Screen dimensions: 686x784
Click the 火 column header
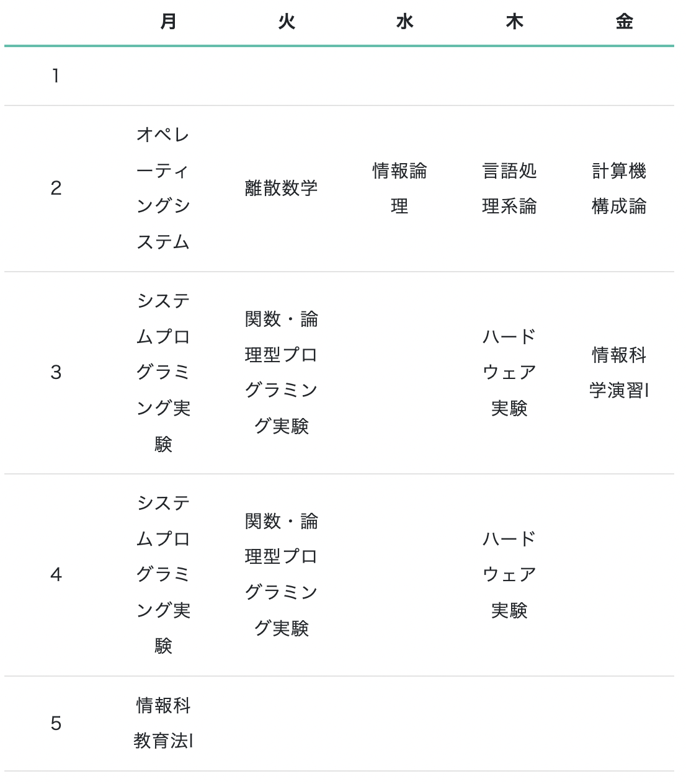tap(286, 22)
